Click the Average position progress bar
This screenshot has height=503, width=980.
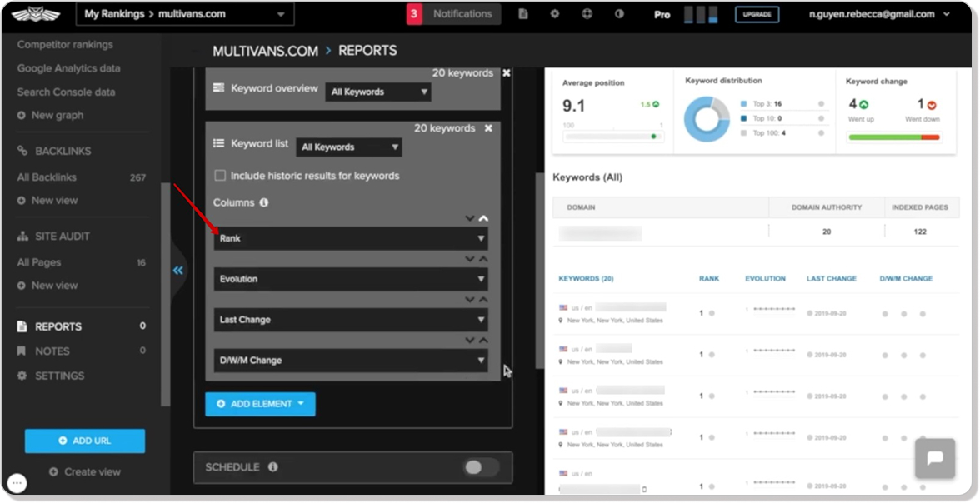pyautogui.click(x=613, y=137)
